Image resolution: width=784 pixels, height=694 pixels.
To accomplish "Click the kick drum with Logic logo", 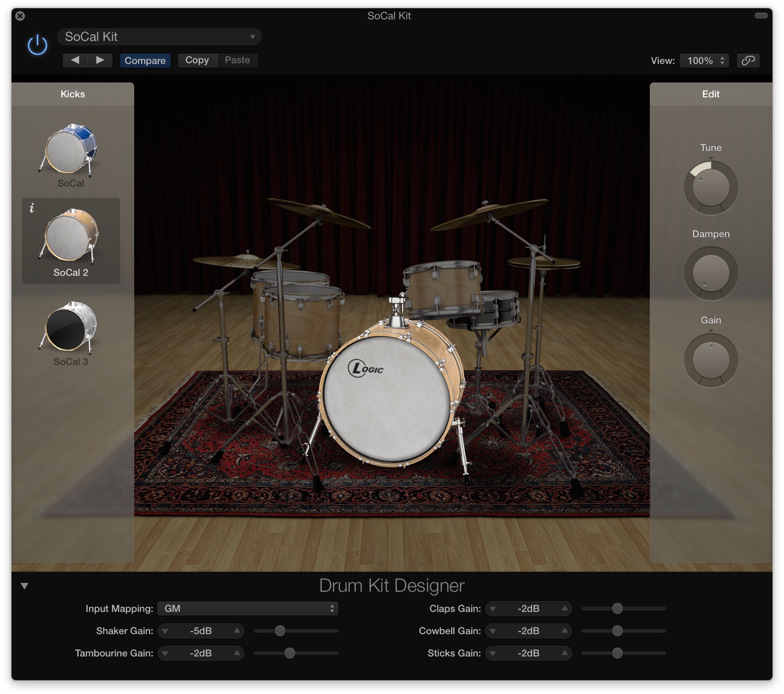I will (387, 398).
